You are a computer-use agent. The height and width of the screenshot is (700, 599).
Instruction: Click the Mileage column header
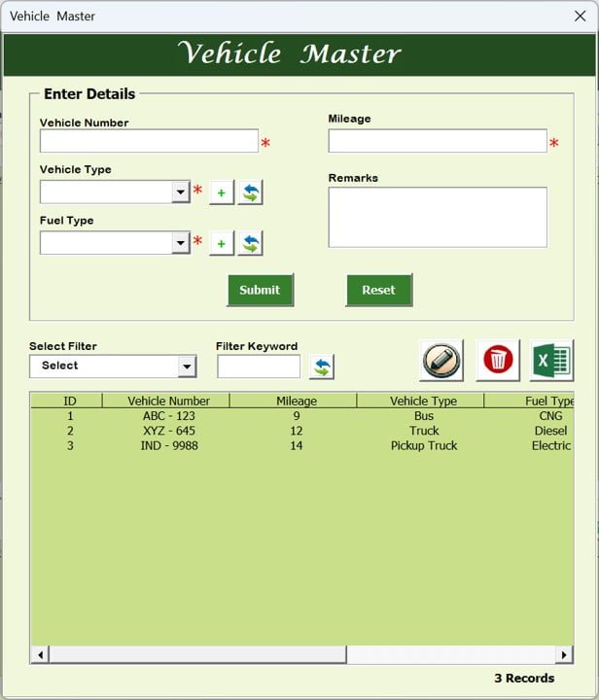click(x=294, y=401)
